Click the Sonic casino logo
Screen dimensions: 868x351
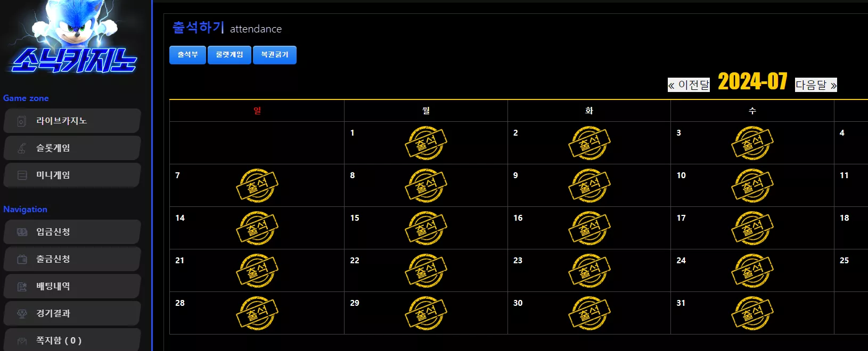(x=74, y=37)
